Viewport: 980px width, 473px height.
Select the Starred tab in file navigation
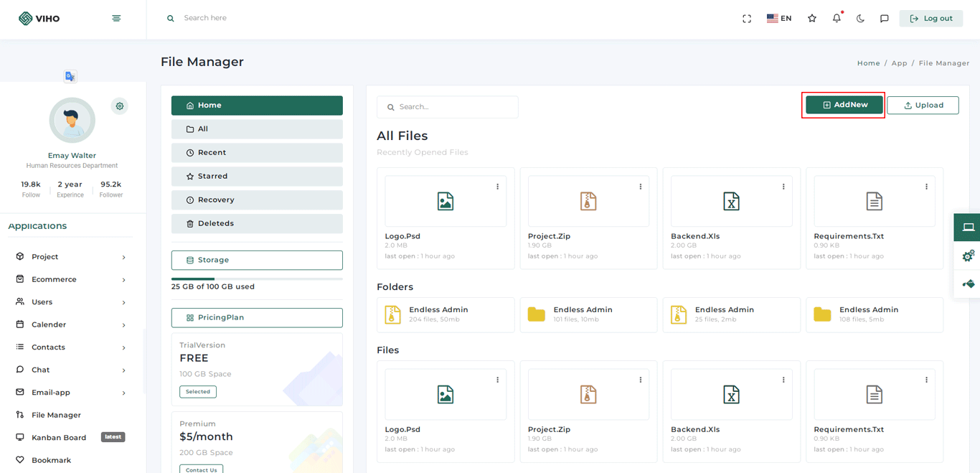(257, 177)
